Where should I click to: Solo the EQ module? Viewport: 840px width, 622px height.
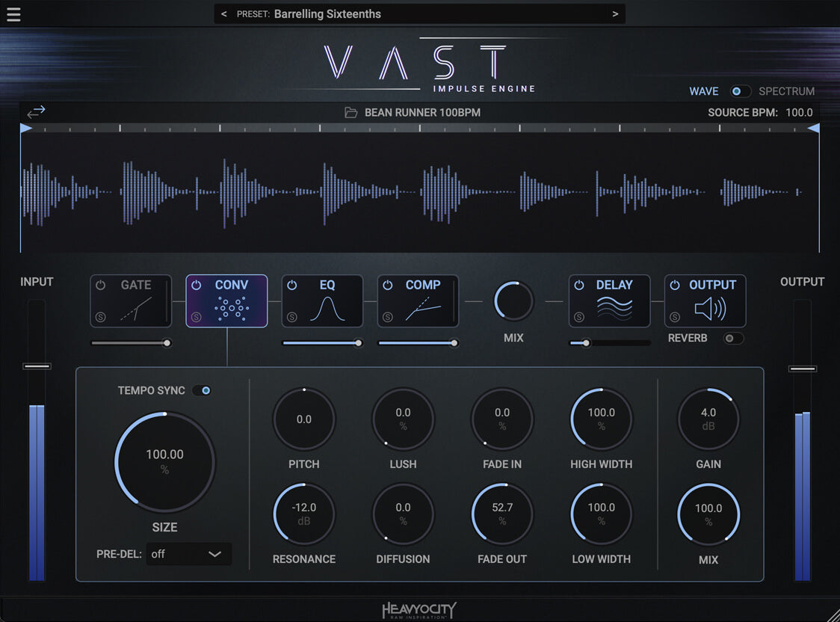(291, 317)
